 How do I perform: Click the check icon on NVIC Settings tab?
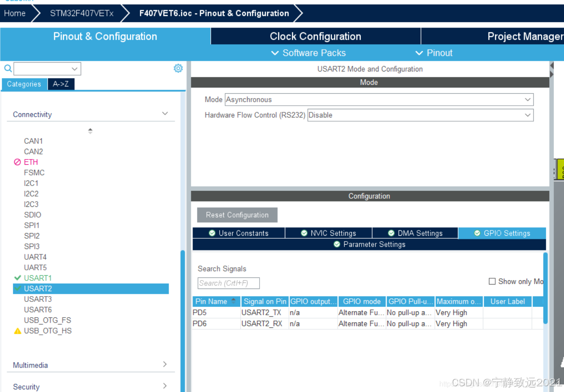(x=304, y=233)
